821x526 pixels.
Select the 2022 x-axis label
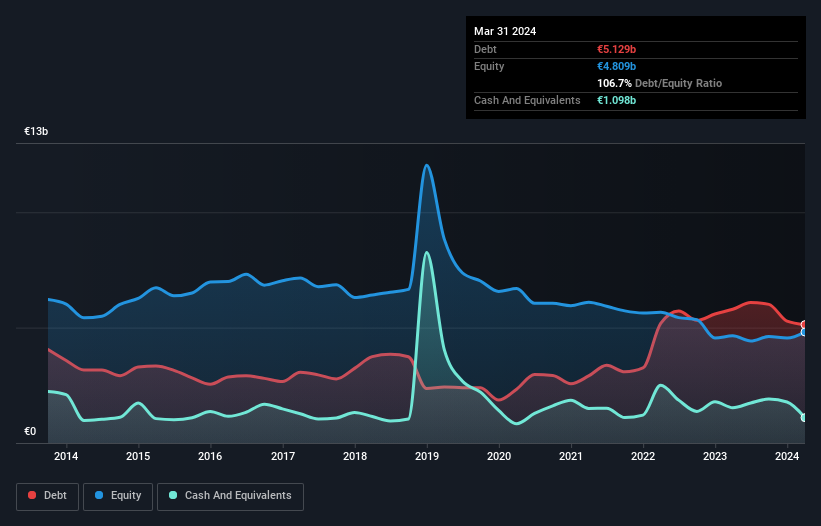643,456
